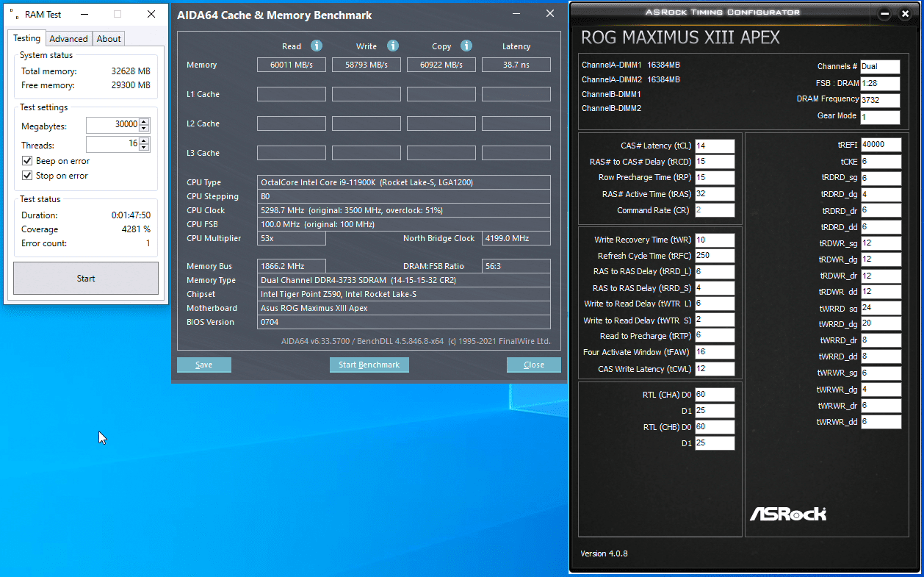Click the ChannelA-DIMM1 16384MB entry

(x=631, y=65)
